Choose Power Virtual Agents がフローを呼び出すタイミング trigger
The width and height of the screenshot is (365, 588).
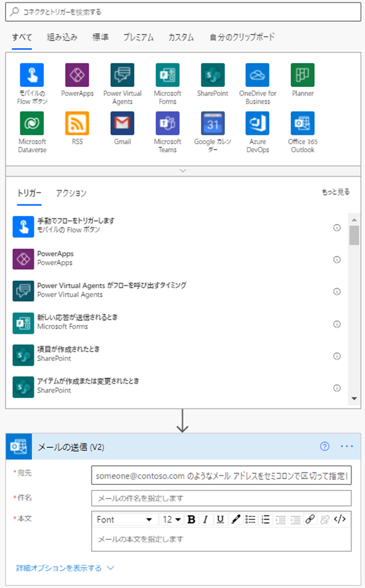point(177,291)
